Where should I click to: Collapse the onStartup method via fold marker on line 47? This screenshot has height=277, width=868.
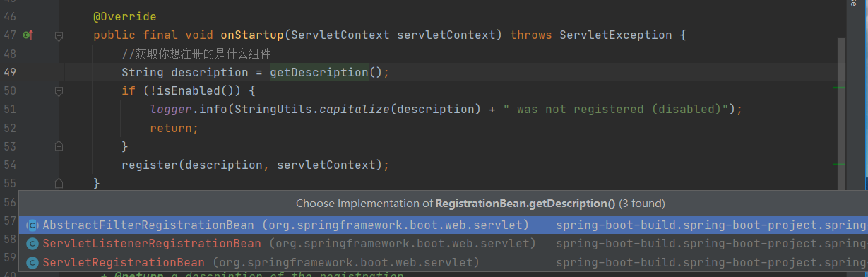(59, 35)
